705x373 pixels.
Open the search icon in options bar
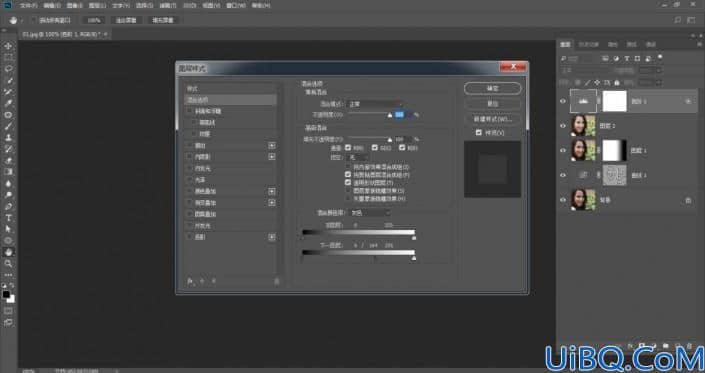point(678,20)
